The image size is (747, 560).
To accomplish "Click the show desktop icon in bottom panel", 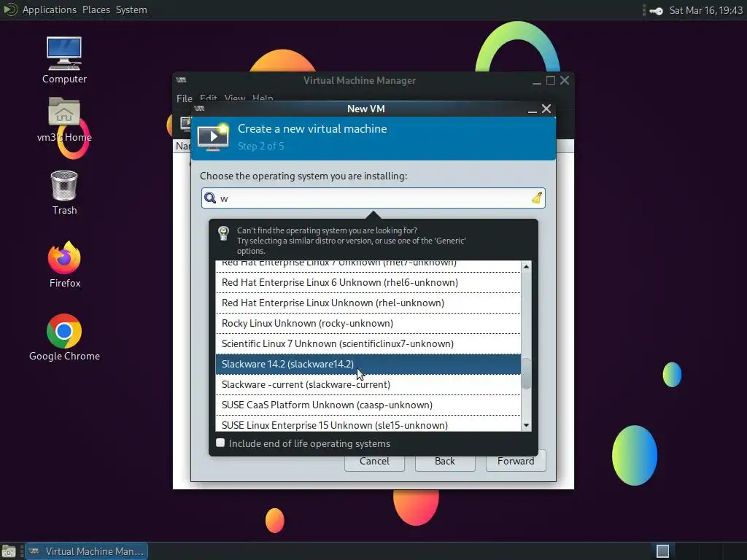I will pos(9,551).
